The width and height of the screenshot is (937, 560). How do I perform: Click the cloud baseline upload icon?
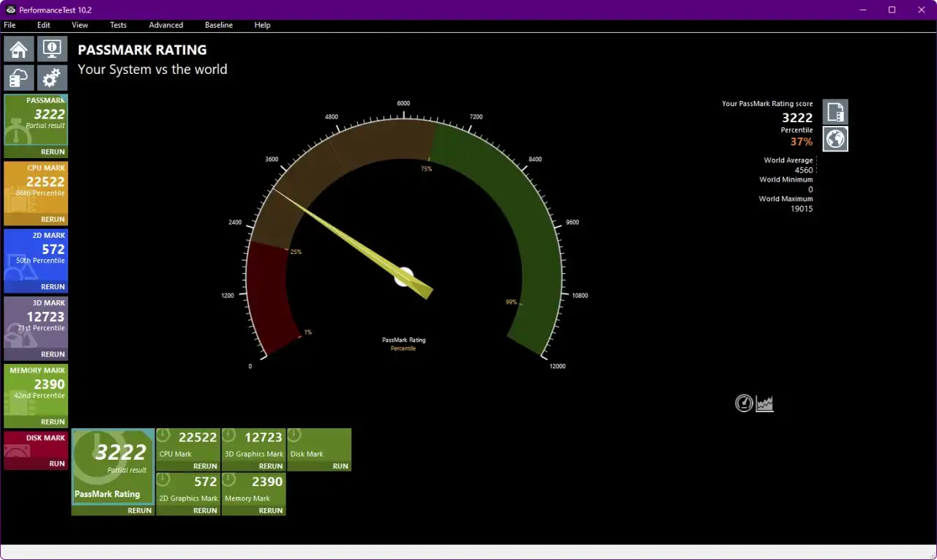(x=19, y=78)
